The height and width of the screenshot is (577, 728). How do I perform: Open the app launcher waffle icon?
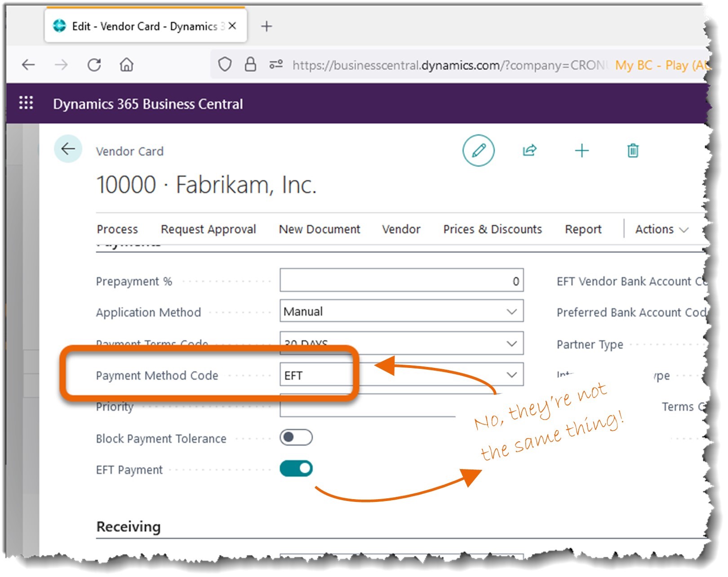click(x=26, y=103)
